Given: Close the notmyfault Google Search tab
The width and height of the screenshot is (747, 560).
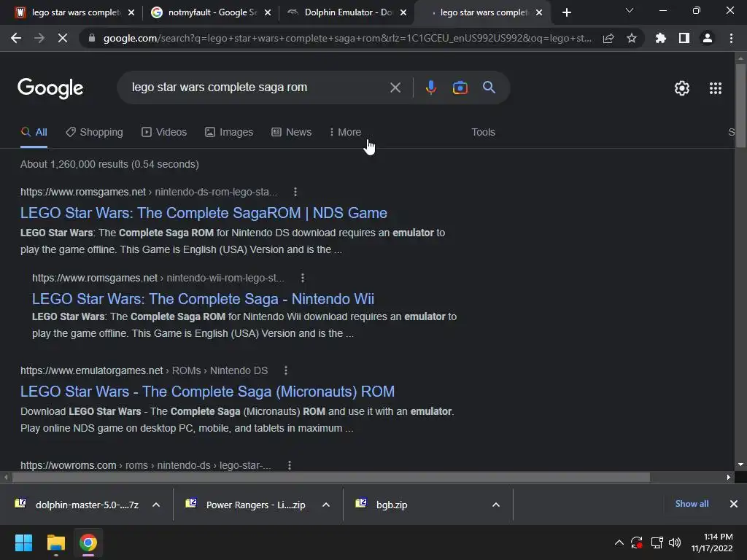Looking at the screenshot, I should click(268, 12).
